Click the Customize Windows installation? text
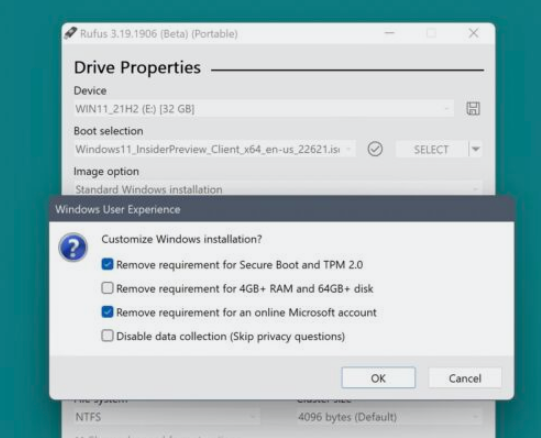 coord(182,239)
